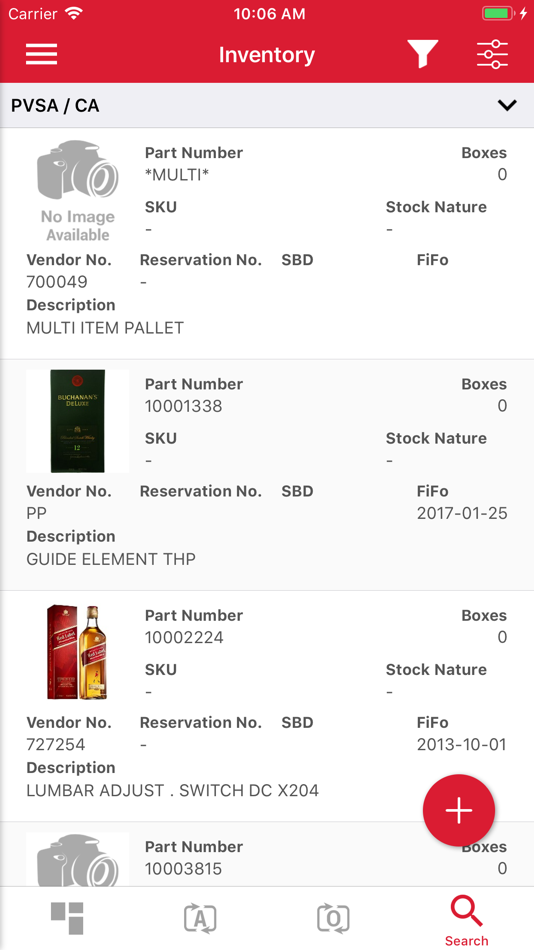The height and width of the screenshot is (950, 534).
Task: Tap the red plus add button
Action: coord(459,810)
